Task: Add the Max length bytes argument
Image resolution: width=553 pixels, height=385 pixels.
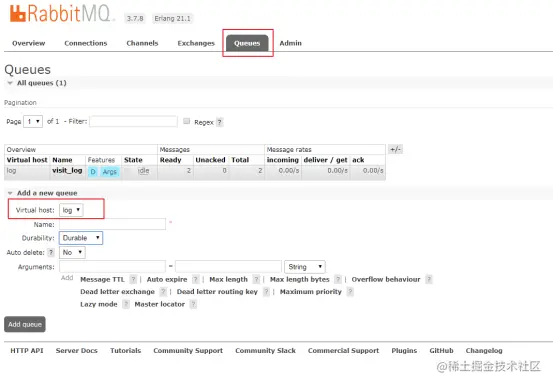Action: [x=300, y=280]
